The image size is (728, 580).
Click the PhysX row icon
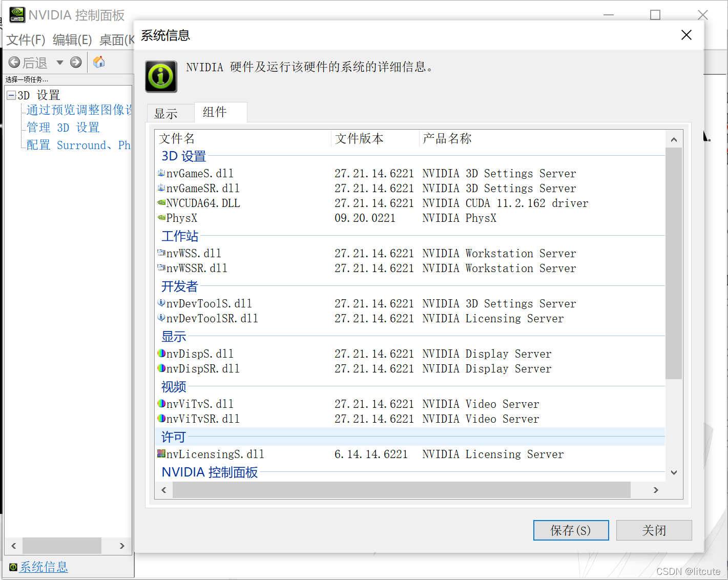pos(161,218)
